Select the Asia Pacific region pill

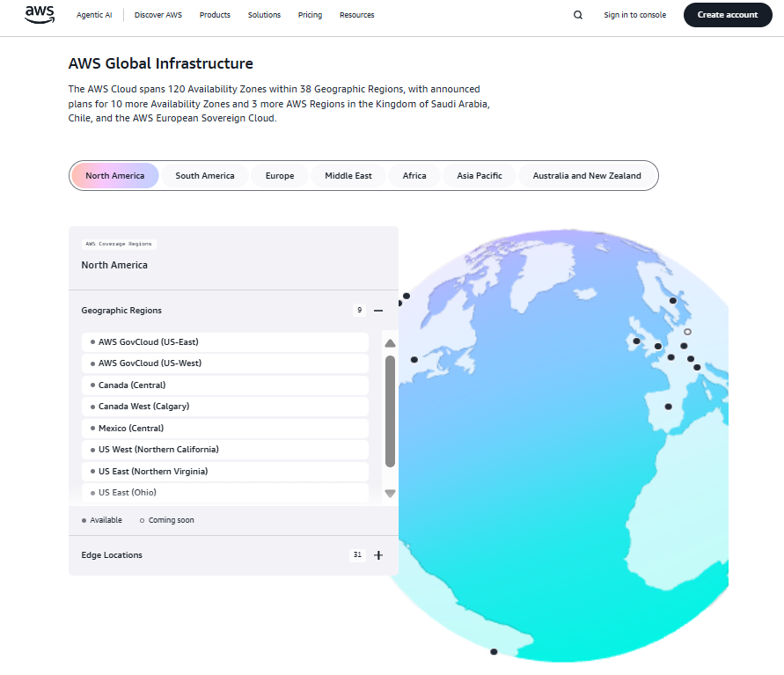point(480,176)
